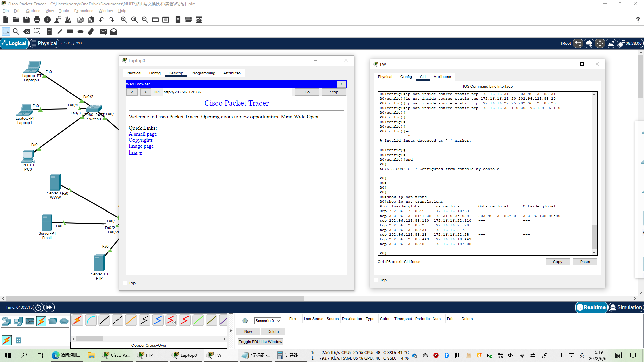Click the Save file toolbar icon
This screenshot has height=362, width=644.
(x=26, y=20)
